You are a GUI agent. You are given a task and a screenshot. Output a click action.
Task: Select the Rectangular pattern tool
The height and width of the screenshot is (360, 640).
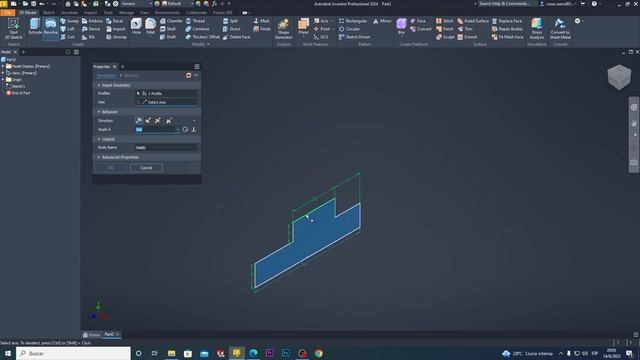point(353,21)
